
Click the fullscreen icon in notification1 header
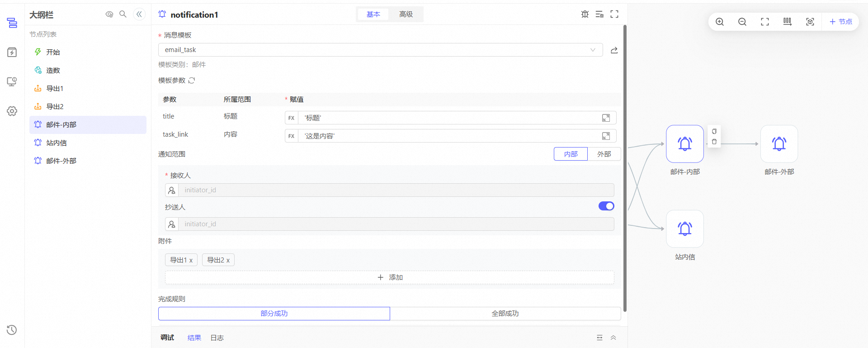[614, 14]
